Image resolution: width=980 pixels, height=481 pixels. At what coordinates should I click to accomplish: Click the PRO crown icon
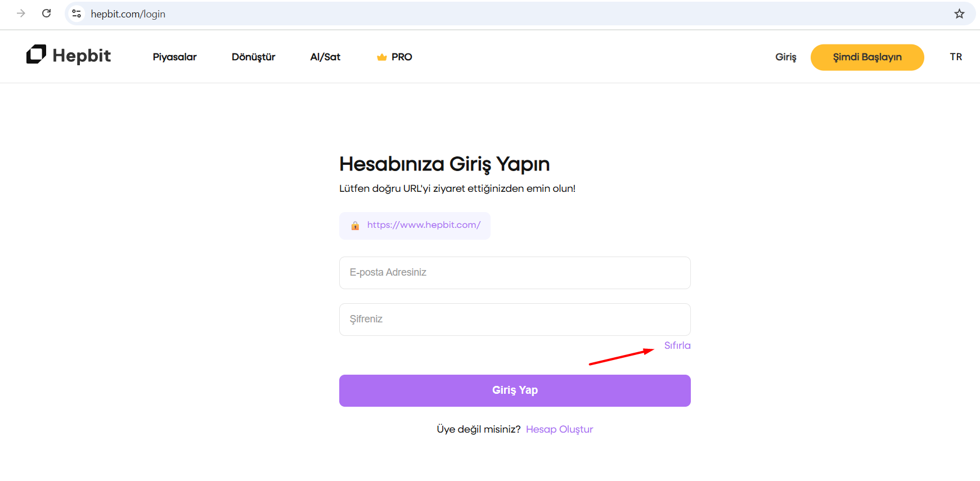tap(382, 57)
